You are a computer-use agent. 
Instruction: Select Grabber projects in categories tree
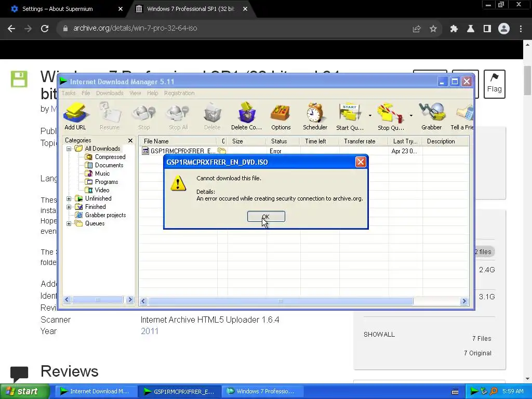pos(101,215)
